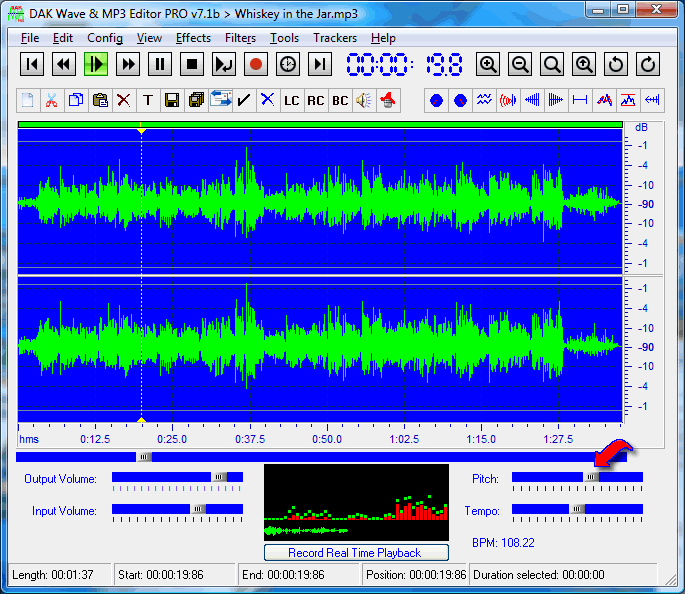Screen dimensions: 685x594
Task: Click the 0:50.0 mark on the timeline ruler
Action: click(327, 439)
